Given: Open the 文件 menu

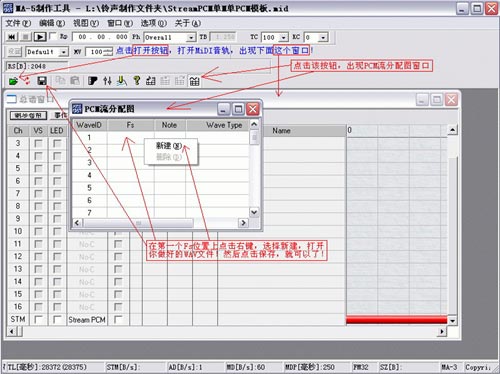Looking at the screenshot, I should point(18,23).
